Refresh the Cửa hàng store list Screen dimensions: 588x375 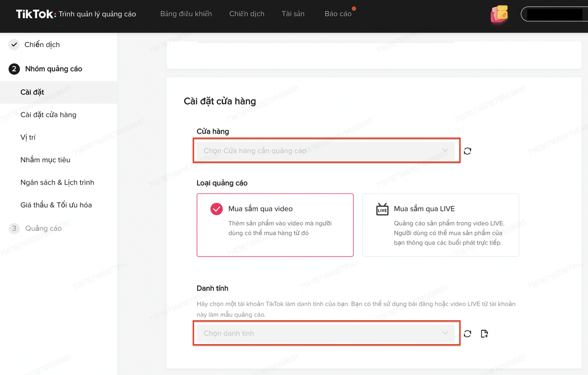pyautogui.click(x=467, y=151)
